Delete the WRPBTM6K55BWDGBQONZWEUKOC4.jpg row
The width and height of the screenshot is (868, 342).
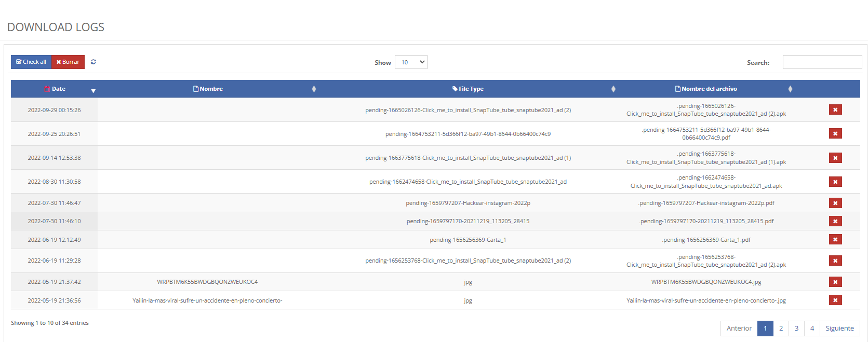[x=835, y=282]
